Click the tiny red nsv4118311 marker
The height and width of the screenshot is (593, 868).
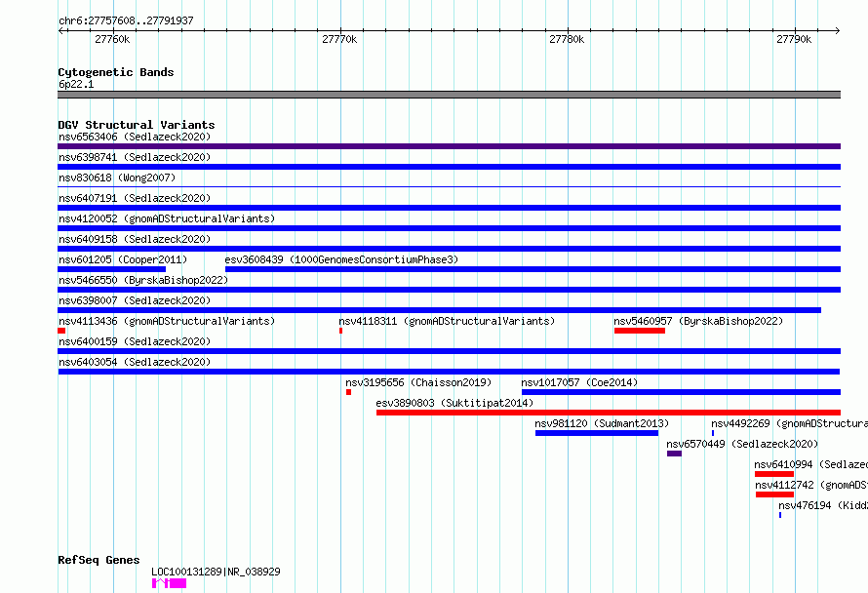340,331
